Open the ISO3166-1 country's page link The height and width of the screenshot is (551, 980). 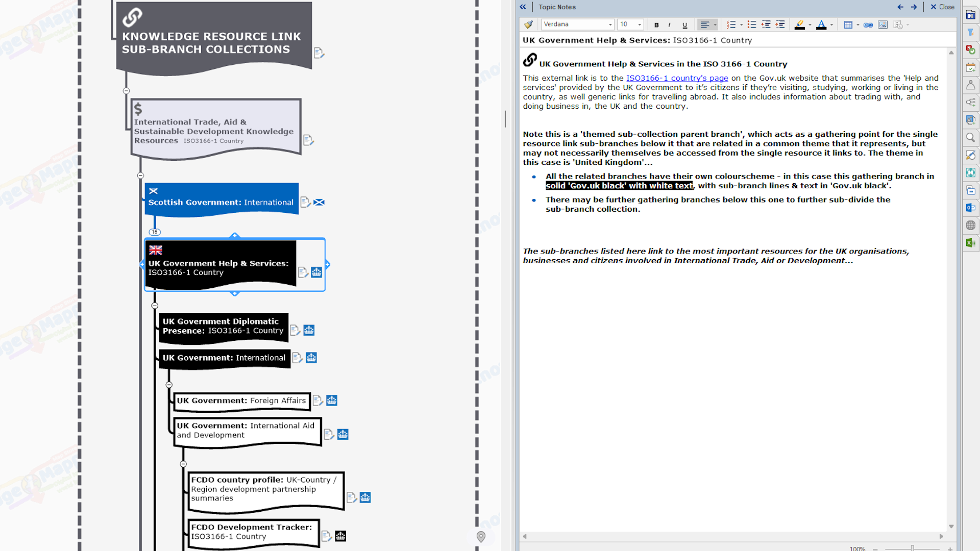click(677, 78)
